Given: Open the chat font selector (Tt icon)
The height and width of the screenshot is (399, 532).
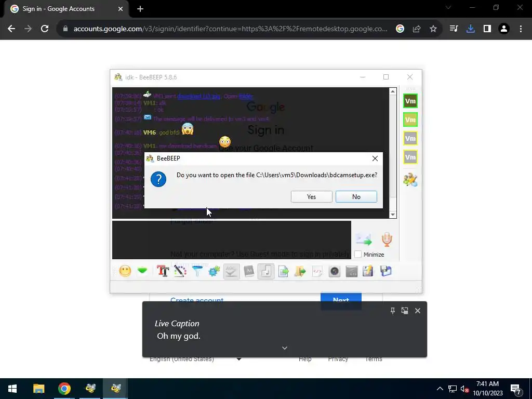Looking at the screenshot, I should [163, 271].
